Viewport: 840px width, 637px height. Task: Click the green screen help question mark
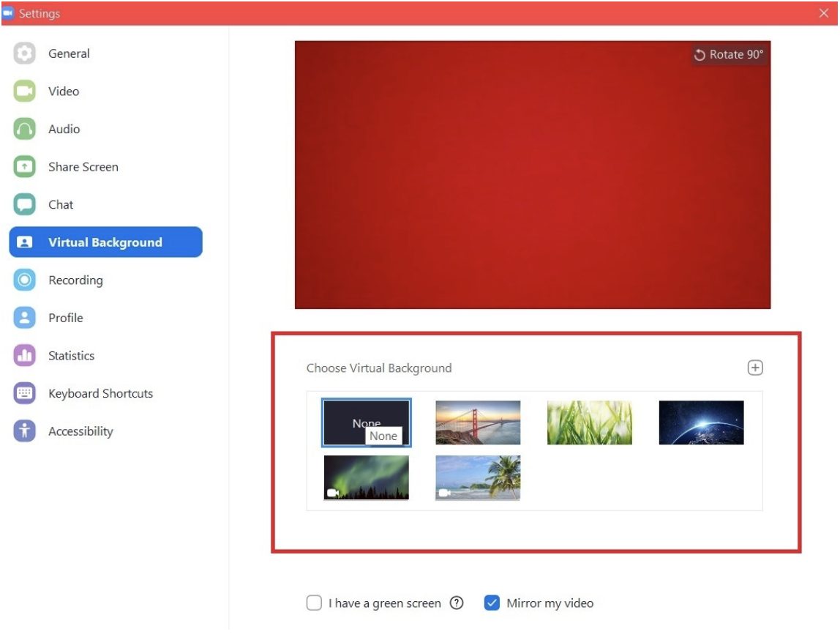[x=455, y=603]
